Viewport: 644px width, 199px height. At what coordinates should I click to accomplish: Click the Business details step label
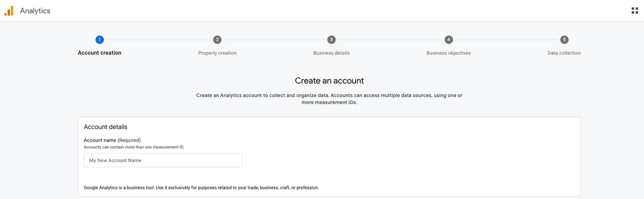[332, 53]
